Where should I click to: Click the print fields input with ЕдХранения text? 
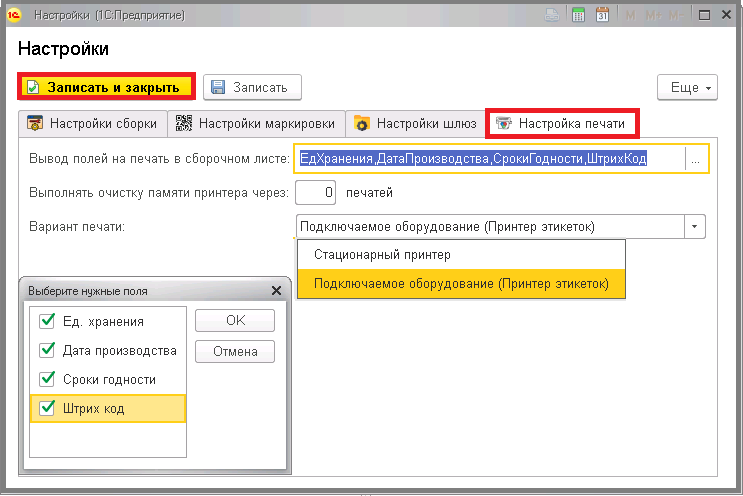coord(490,159)
